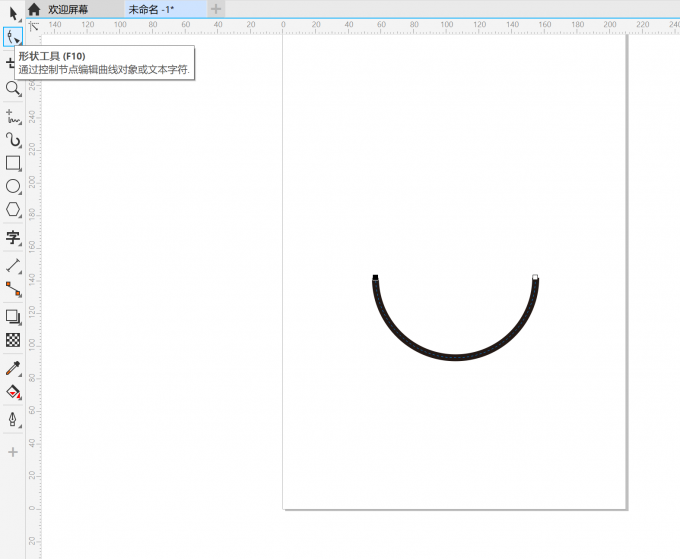The image size is (680, 559).
Task: Select the Ellipse tool
Action: 13,186
